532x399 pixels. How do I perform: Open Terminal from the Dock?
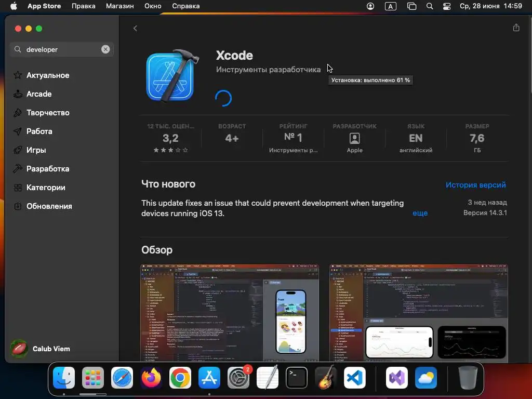pos(297,378)
